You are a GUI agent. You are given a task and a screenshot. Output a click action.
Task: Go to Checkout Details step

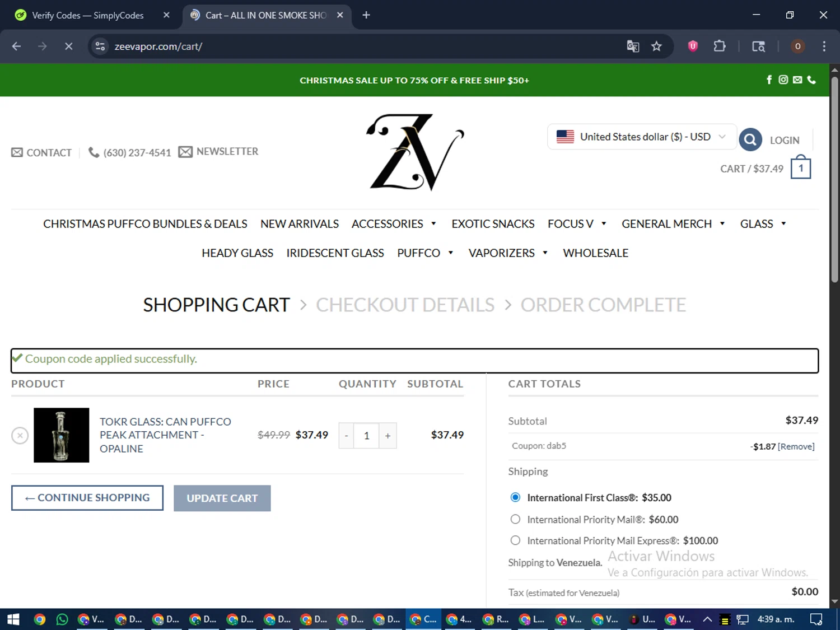point(405,305)
